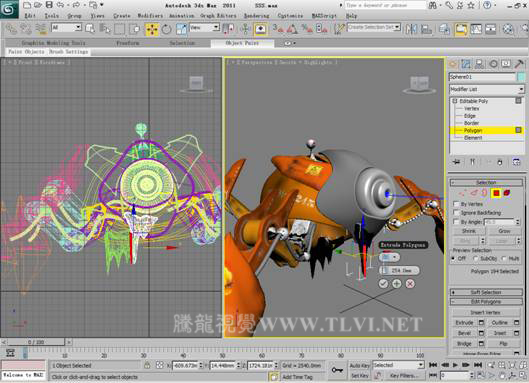This screenshot has width=529, height=383.
Task: Open extrusion type dropdown in the caddy
Action: tap(389, 257)
